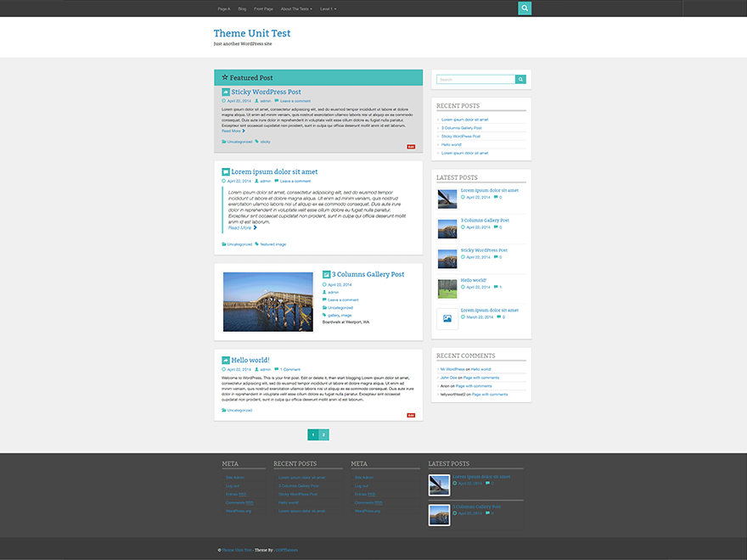Go to pagination page 2
Screen dimensions: 747x560
[323, 434]
